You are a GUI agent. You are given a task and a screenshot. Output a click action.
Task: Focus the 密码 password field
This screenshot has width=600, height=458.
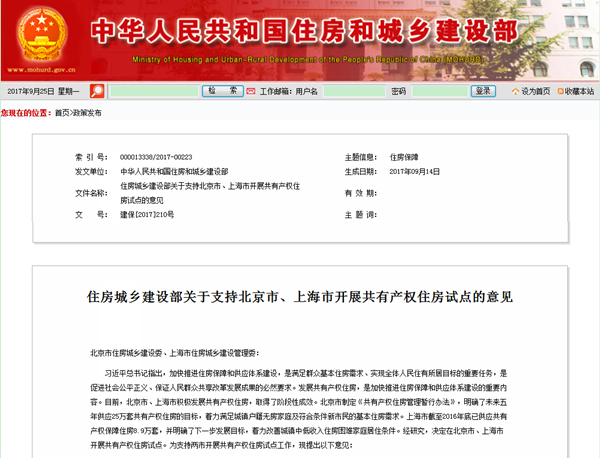pyautogui.click(x=440, y=91)
